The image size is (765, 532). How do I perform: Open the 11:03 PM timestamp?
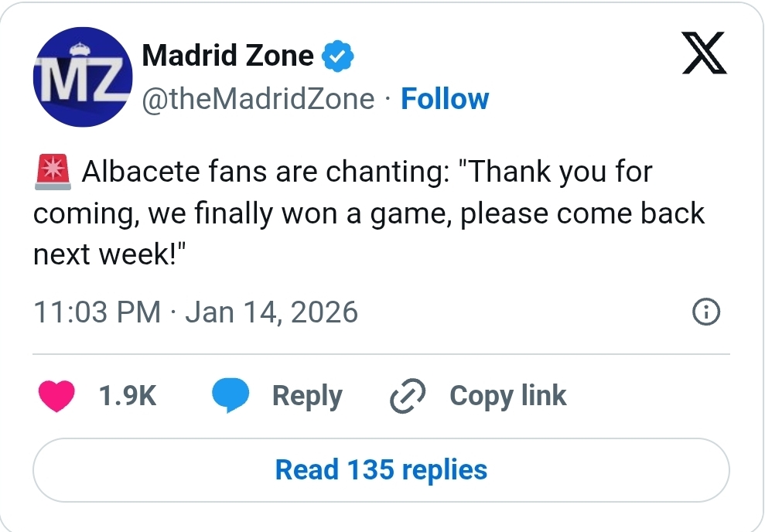[x=97, y=312]
